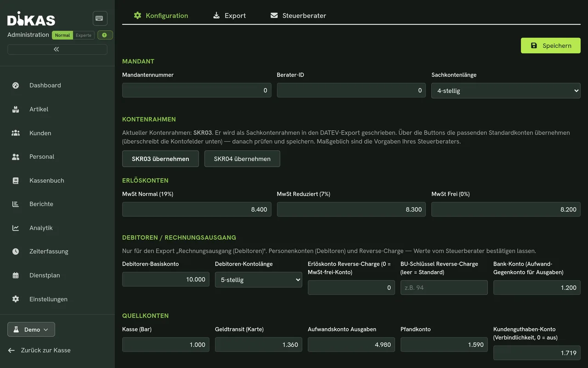Click the Kasse (Bar) field
Screen dimensions: 588x368
[x=166, y=345]
